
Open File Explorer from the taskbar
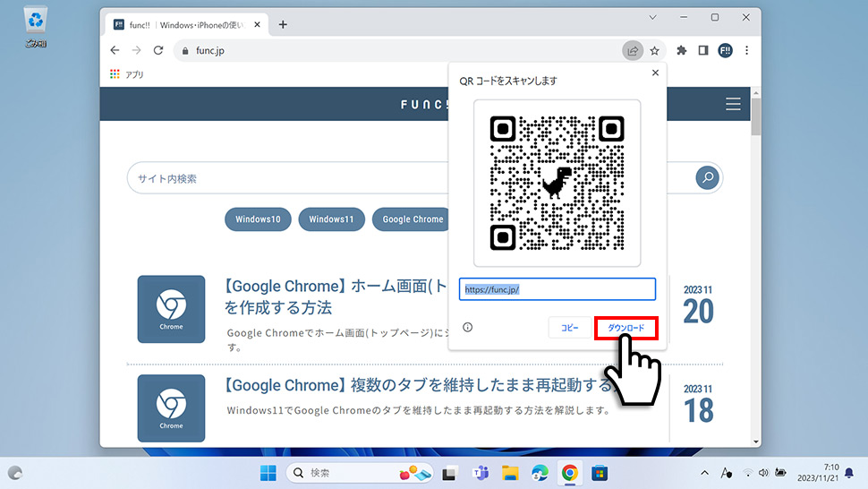510,473
